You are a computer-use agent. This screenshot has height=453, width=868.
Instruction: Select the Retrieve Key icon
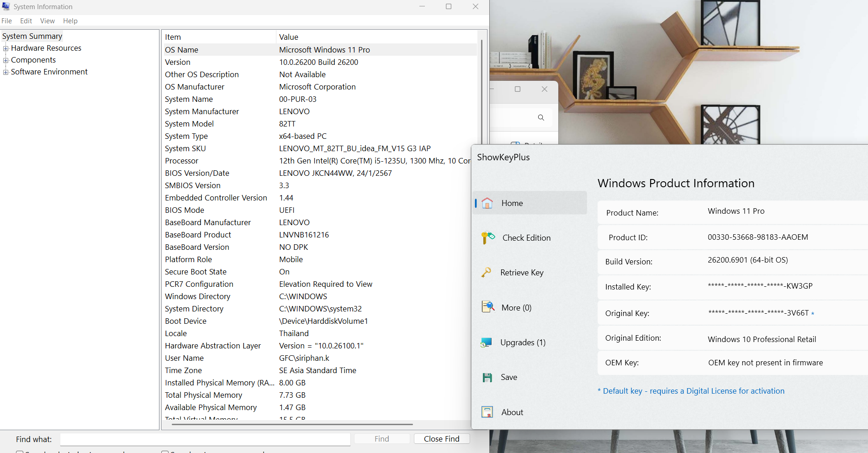[486, 273]
